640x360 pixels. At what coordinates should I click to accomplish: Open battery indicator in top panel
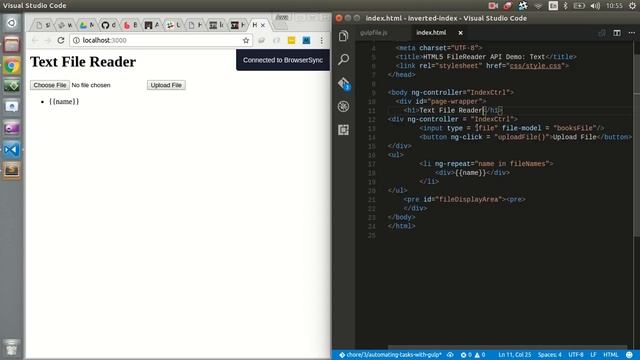(579, 6)
